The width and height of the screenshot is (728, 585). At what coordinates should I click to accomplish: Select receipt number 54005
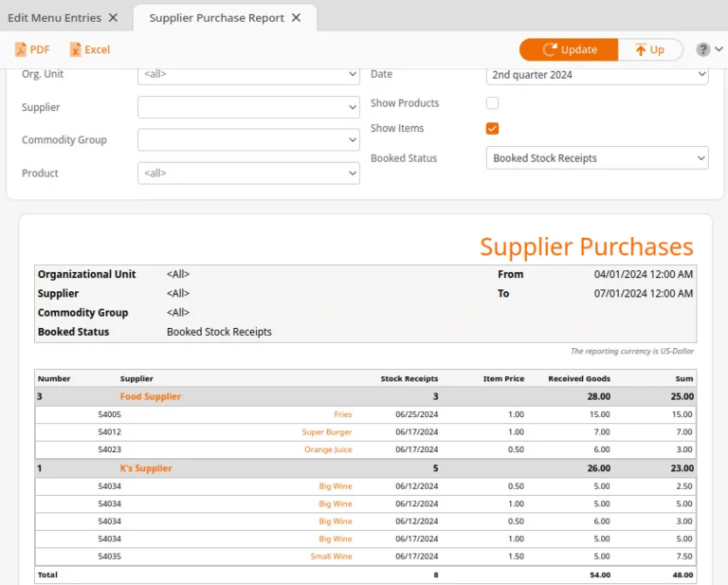[110, 414]
